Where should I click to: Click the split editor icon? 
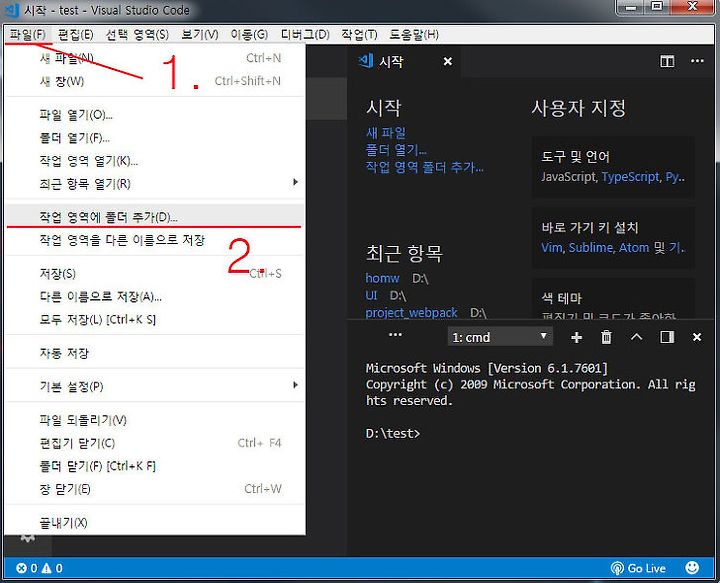click(x=667, y=61)
